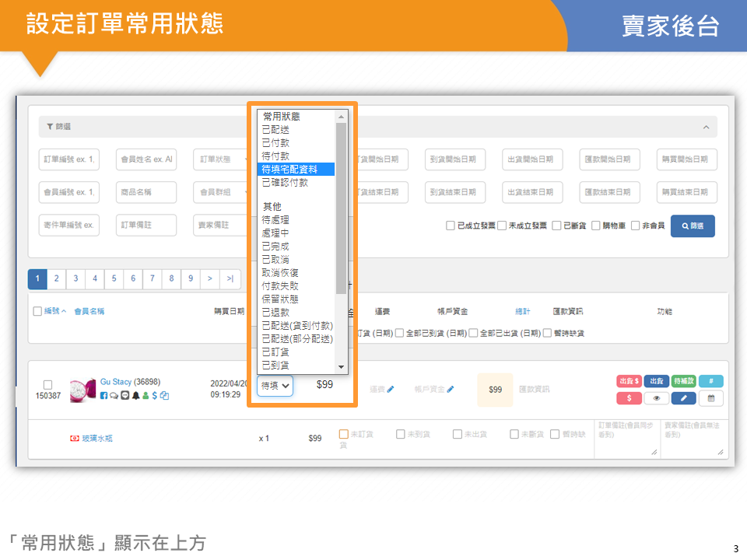
Task: Check the 未到貨 checkbox for 玻璃水瓶
Action: [x=400, y=434]
